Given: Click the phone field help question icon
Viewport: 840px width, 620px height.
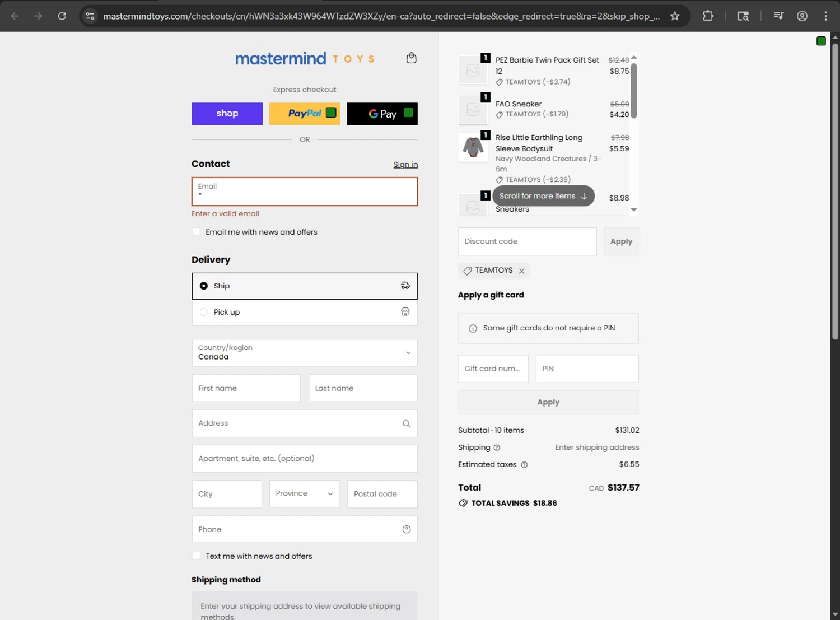Looking at the screenshot, I should (407, 529).
